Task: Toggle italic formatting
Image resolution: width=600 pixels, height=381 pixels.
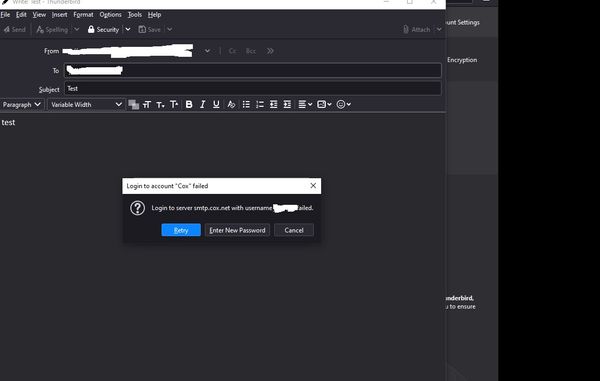Action: [x=202, y=104]
